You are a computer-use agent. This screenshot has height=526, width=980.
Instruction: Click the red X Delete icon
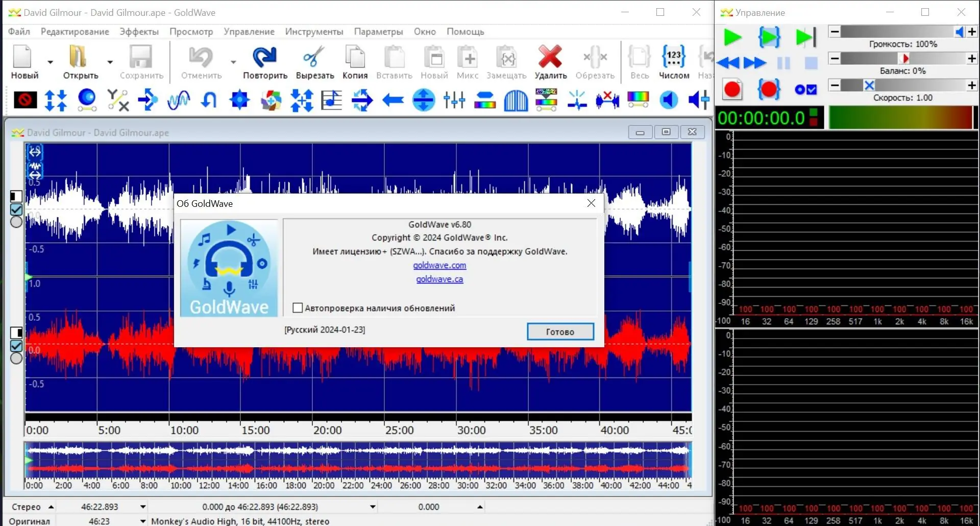[550, 57]
